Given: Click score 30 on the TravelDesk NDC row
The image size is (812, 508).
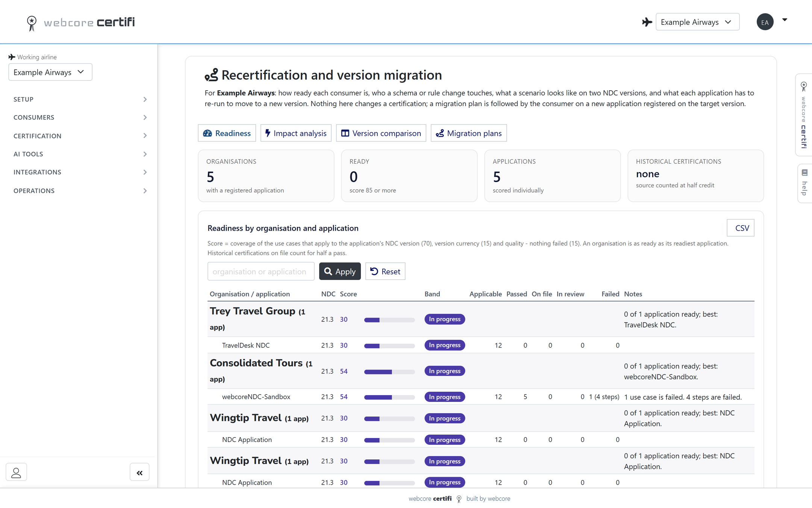Looking at the screenshot, I should click(344, 345).
